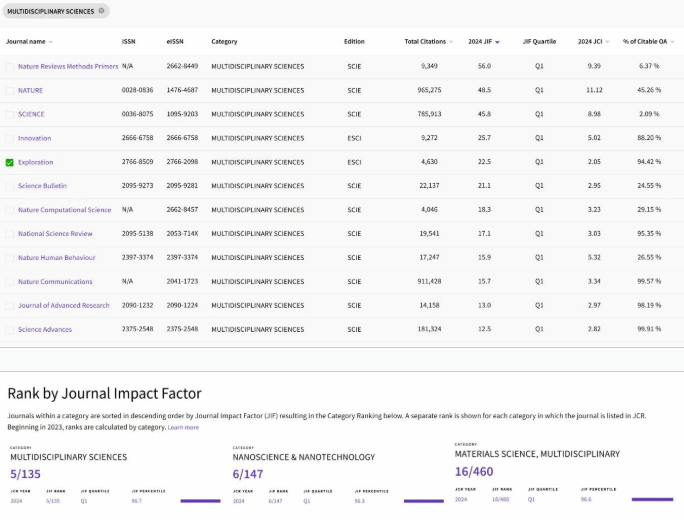
Task: Sort by Total Citations column arrow
Action: pyautogui.click(x=451, y=42)
